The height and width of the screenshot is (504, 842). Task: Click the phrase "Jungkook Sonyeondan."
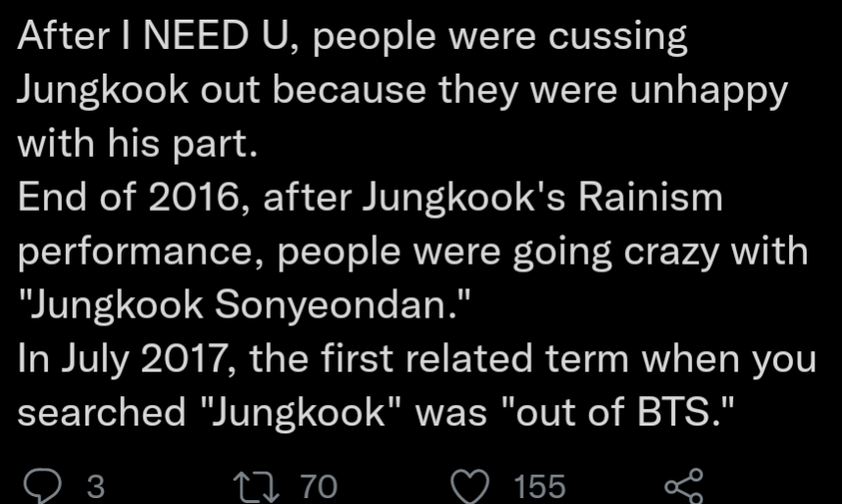[245, 305]
